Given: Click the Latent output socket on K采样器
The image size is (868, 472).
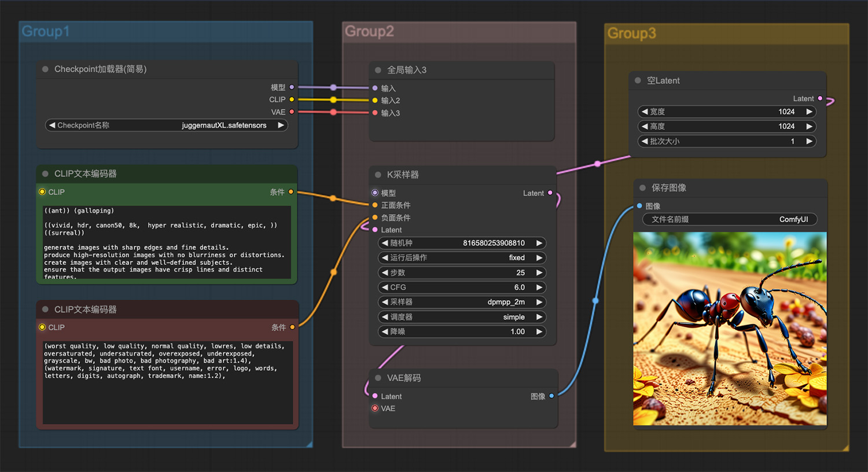Looking at the screenshot, I should tap(550, 193).
